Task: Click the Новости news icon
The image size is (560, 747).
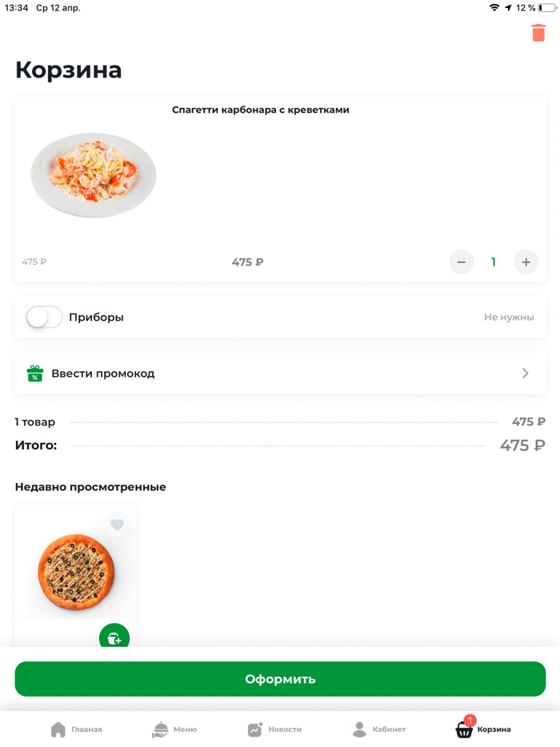Action: coord(254,729)
